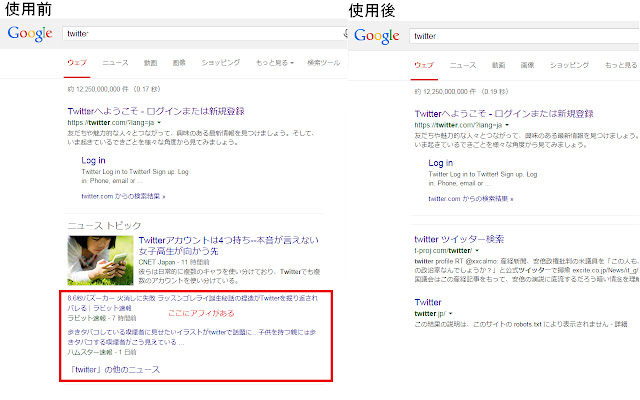Expand arrow next to t-proj.com/twitter/ URL
640x400 pixels.
(x=477, y=251)
